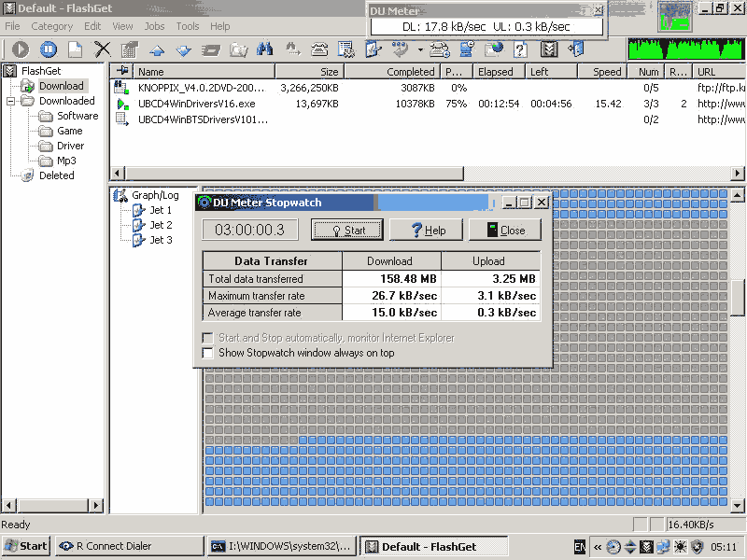Click the telephone dial-up icon
This screenshot has width=747, height=560.
(319, 49)
